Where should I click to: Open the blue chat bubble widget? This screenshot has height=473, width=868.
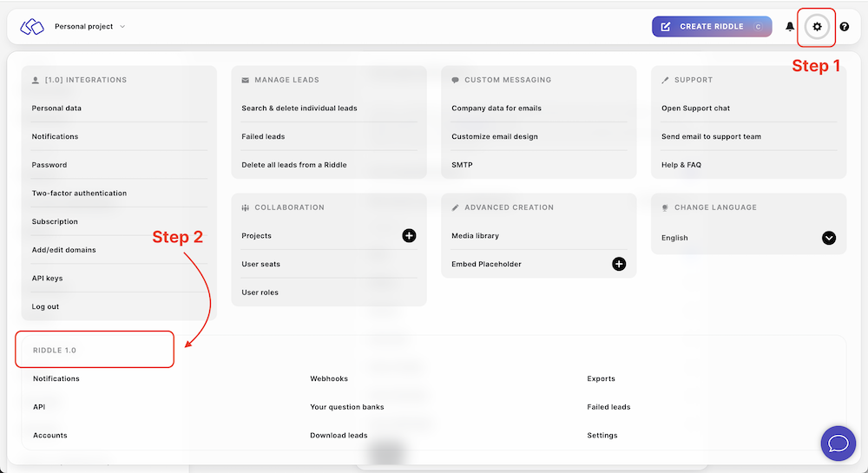coord(838,443)
